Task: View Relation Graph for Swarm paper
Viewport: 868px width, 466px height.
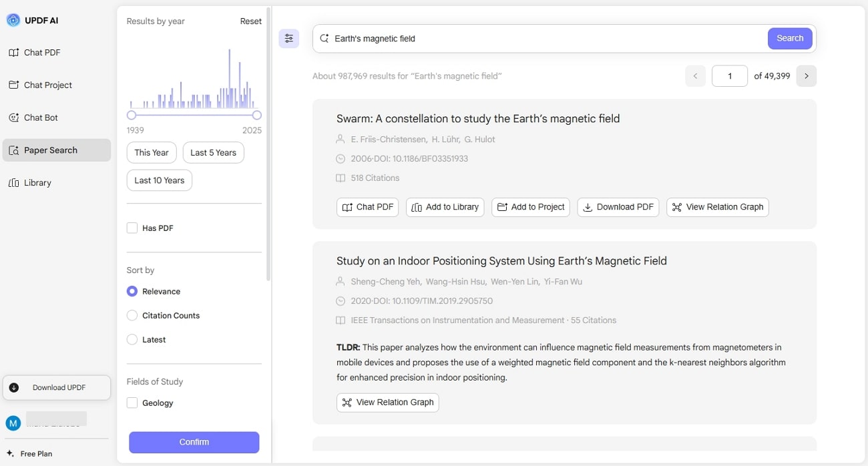Action: [x=718, y=207]
